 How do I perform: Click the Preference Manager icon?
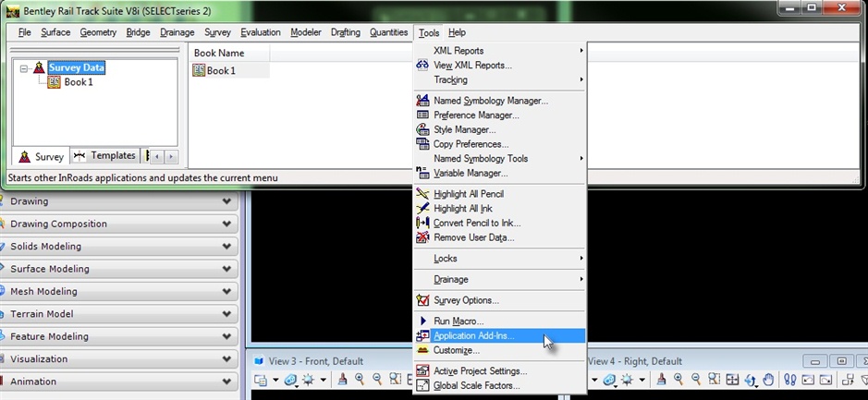[x=422, y=115]
